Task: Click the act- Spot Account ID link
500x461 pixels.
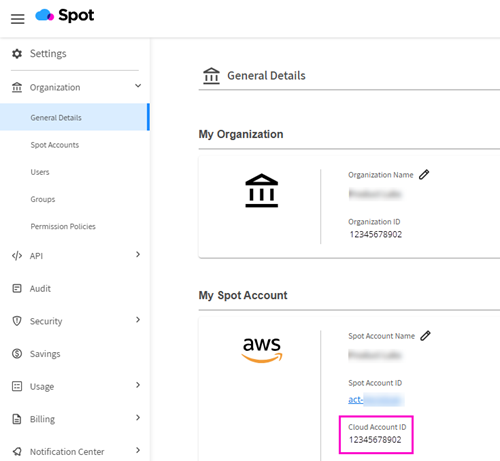Action: point(376,399)
